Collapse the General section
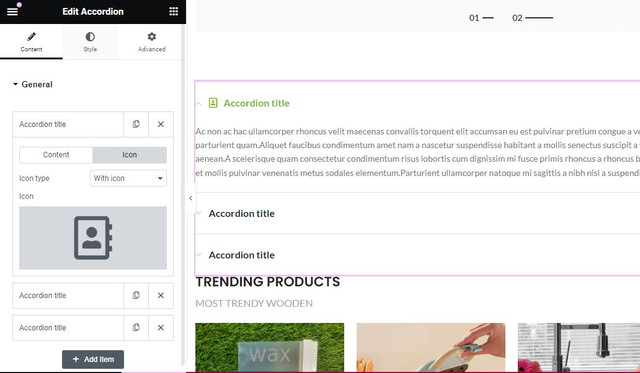Image resolution: width=640 pixels, height=373 pixels. [x=33, y=84]
